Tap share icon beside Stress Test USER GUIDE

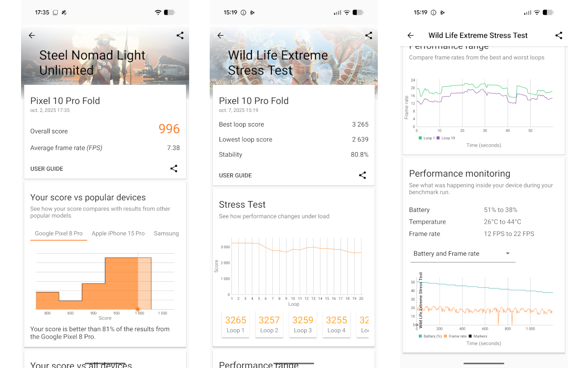click(x=363, y=175)
